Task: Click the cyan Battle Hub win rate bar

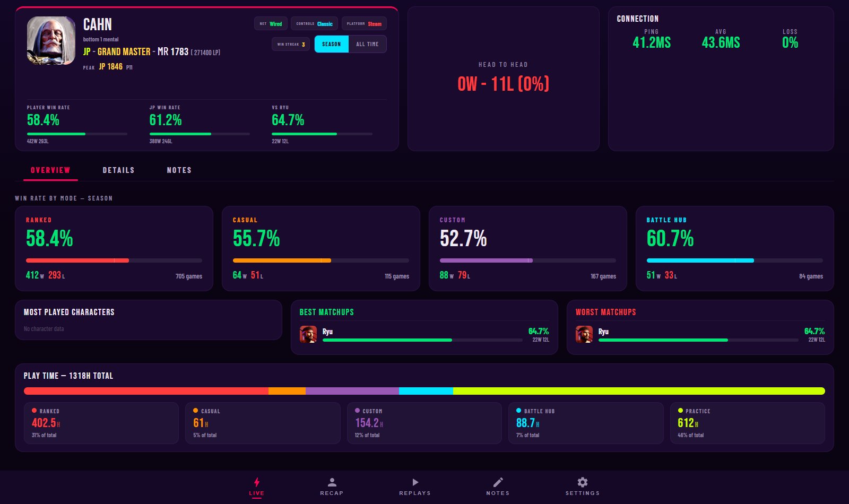Action: click(x=700, y=260)
